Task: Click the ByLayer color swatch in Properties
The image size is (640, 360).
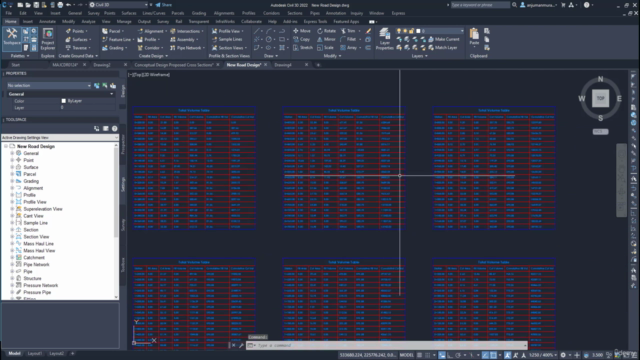Action: tap(64, 101)
